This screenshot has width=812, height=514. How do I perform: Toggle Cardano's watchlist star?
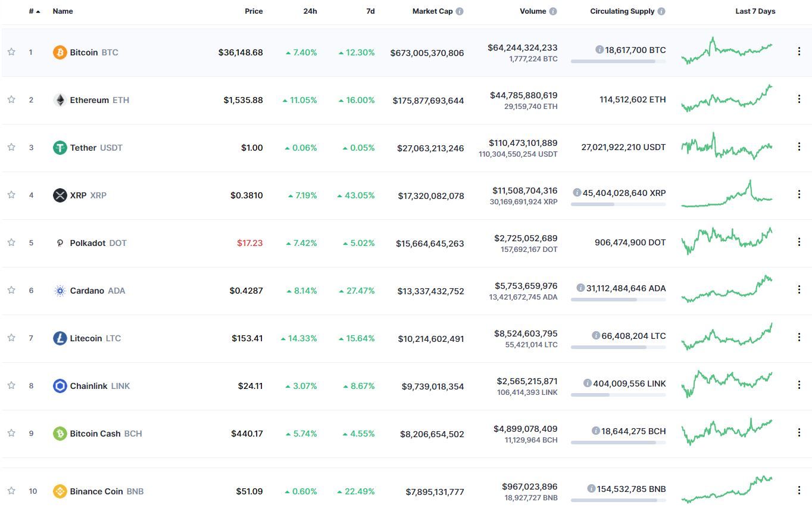coord(11,290)
